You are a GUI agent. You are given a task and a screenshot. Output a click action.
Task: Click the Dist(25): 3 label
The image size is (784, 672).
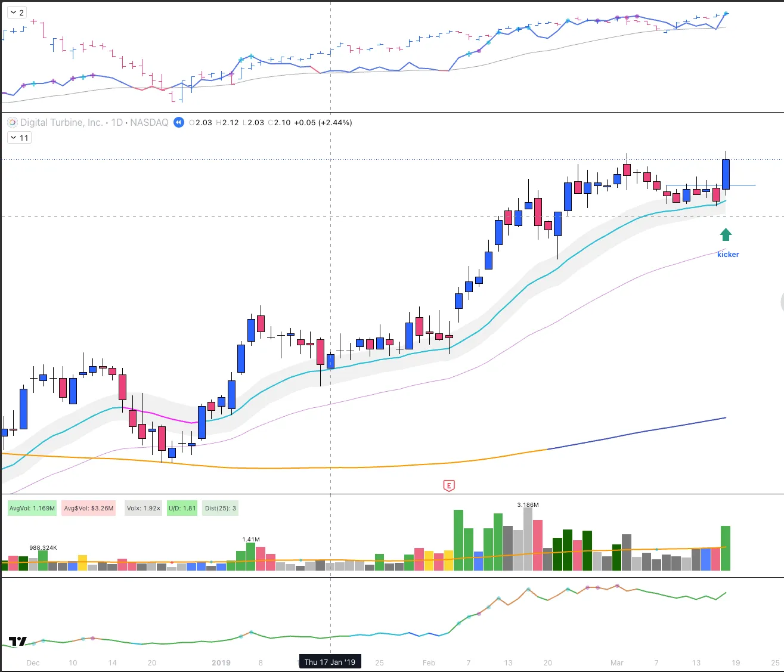point(221,509)
